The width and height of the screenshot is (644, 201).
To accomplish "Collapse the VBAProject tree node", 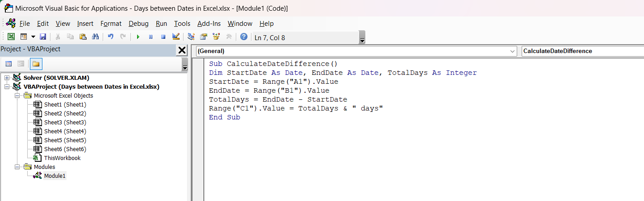I will (7, 87).
